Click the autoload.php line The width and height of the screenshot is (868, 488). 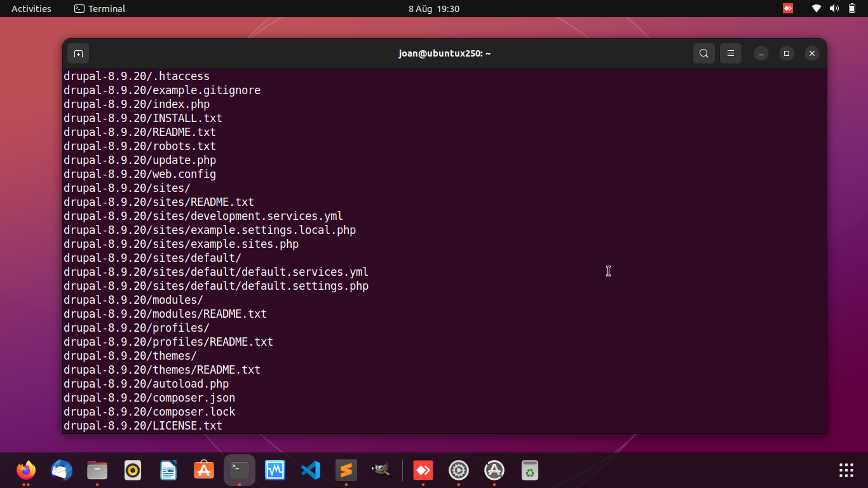[x=146, y=384]
